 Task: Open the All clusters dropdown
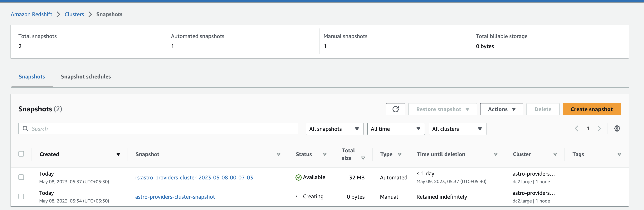[x=457, y=129]
